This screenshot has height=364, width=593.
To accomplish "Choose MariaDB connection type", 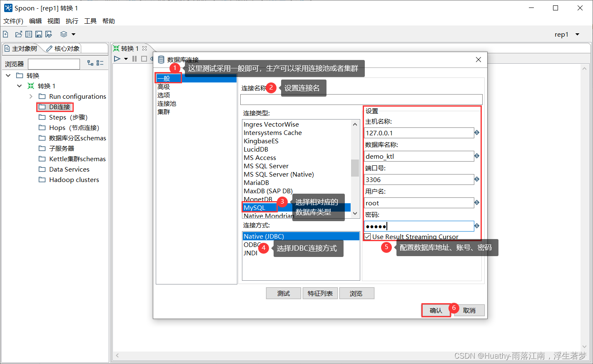I will (x=256, y=182).
